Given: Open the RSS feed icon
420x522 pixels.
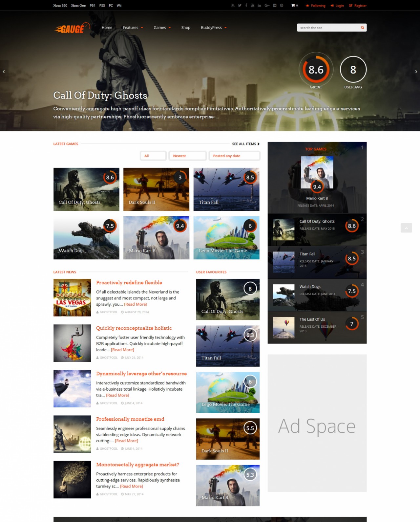Looking at the screenshot, I should [x=233, y=6].
